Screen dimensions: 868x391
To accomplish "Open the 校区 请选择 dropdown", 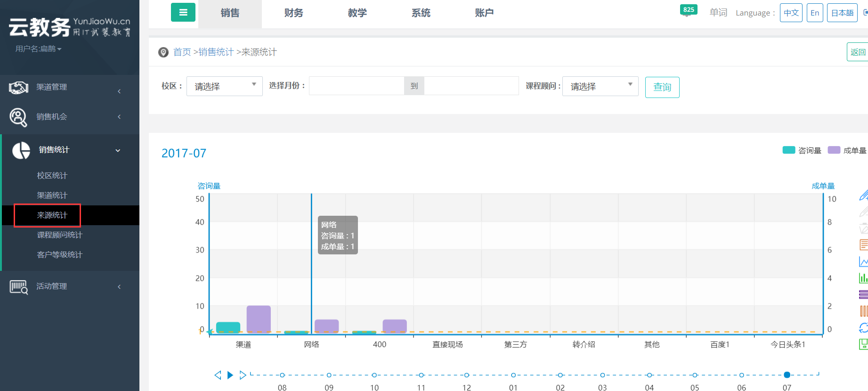I will [224, 86].
